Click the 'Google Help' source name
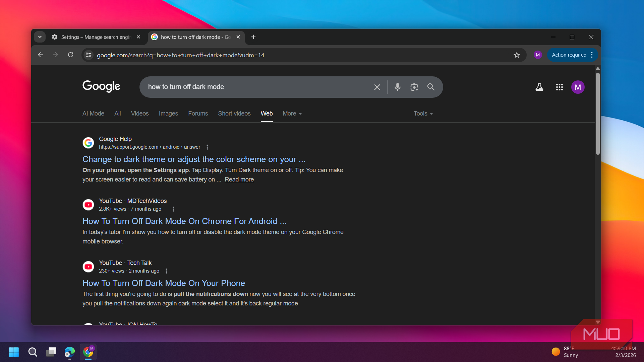644x362 pixels. click(115, 139)
